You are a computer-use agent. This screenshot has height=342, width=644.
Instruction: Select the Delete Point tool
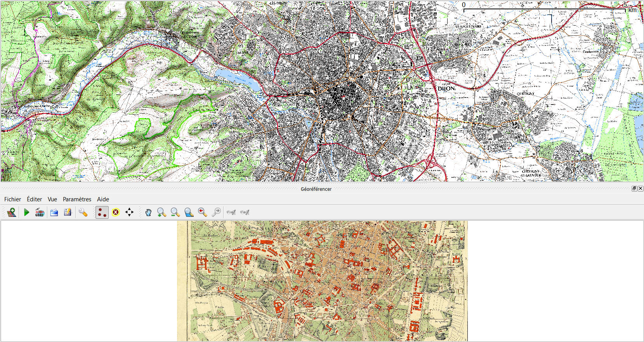[116, 212]
